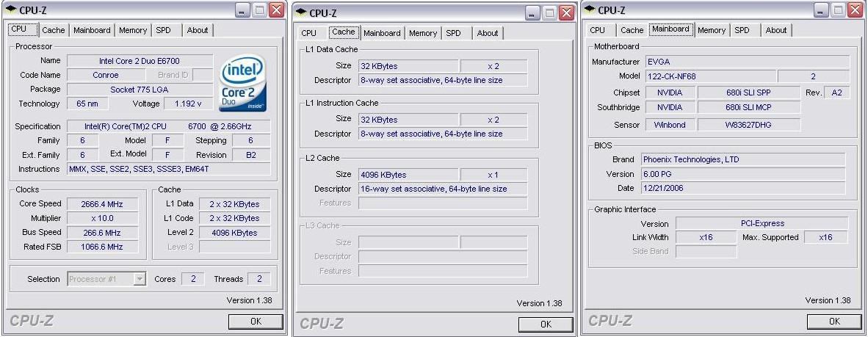The image size is (868, 337).
Task: Select the Specification field text
Action: (x=169, y=126)
